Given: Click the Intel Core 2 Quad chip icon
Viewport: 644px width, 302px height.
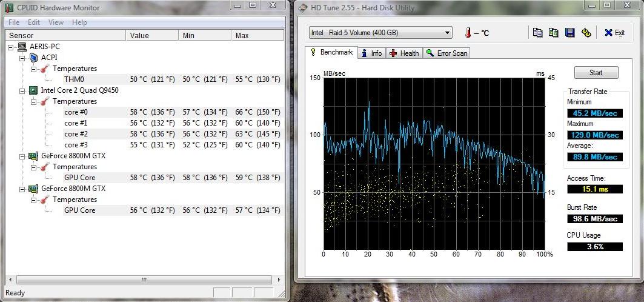Looking at the screenshot, I should click(x=33, y=90).
